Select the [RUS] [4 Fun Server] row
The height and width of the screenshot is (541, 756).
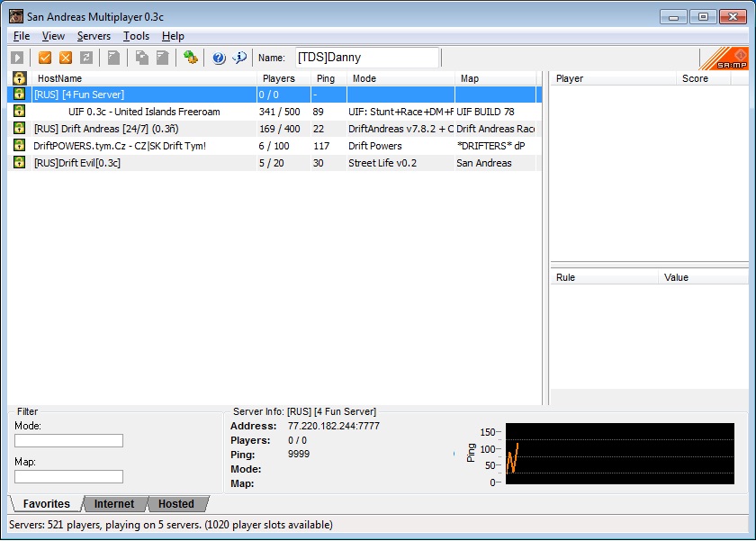click(274, 95)
